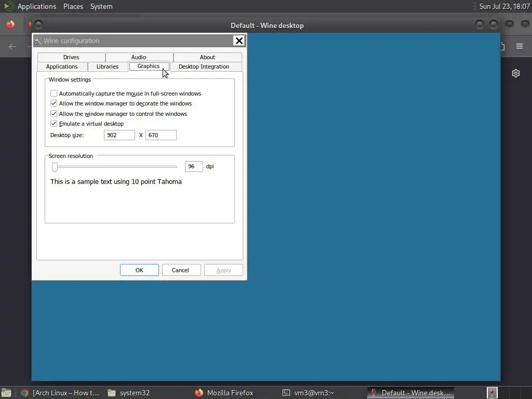Switch to the Libraries tab
Screen dimensions: 532x399
point(108,66)
